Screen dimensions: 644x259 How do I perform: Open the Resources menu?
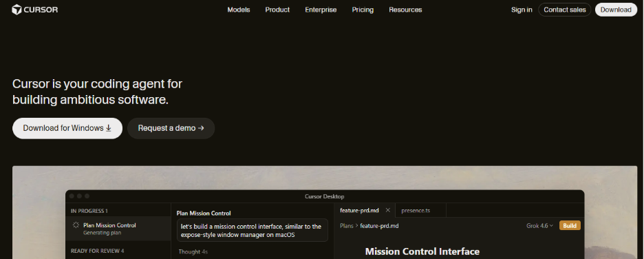[x=405, y=10]
